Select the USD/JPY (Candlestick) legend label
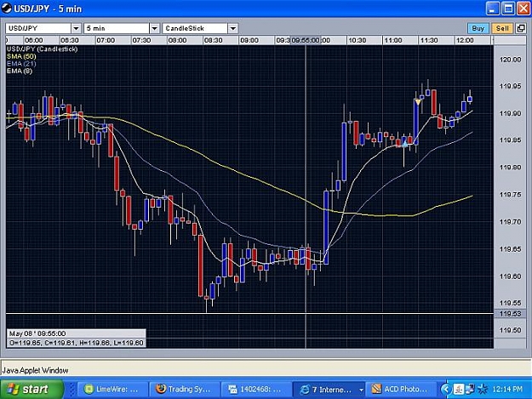 (42, 49)
